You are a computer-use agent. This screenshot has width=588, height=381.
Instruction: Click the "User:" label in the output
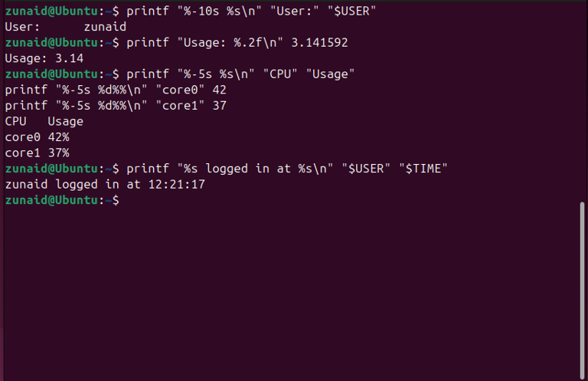(x=21, y=27)
